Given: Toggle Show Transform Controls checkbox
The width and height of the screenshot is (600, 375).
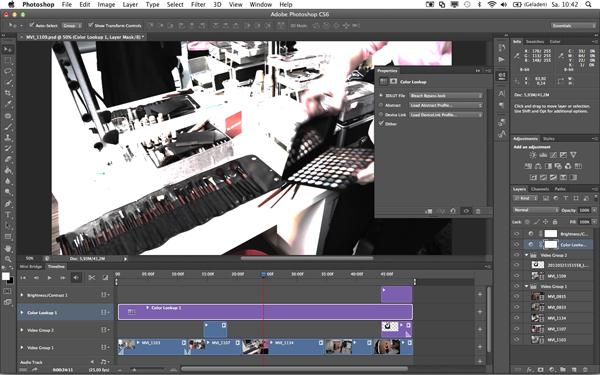Looking at the screenshot, I should click(91, 25).
